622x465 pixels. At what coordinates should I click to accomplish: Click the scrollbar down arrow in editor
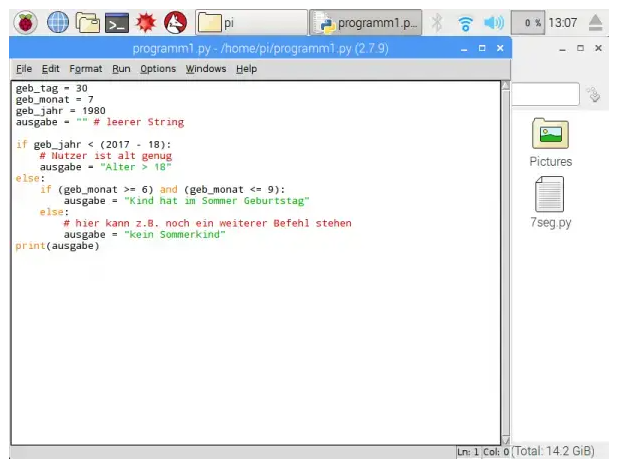(506, 440)
